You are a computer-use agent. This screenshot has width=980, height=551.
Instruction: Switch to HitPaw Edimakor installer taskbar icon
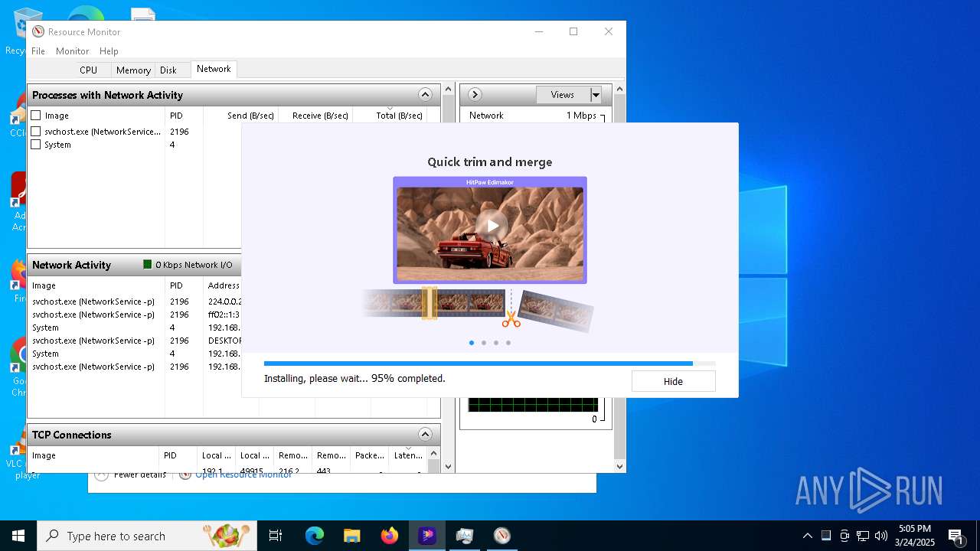point(427,536)
